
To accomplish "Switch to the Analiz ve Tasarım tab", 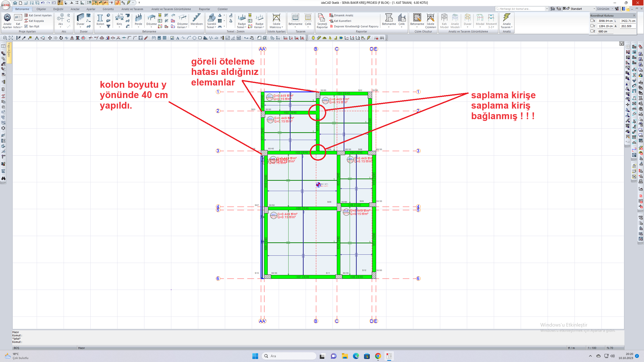I will tap(132, 9).
